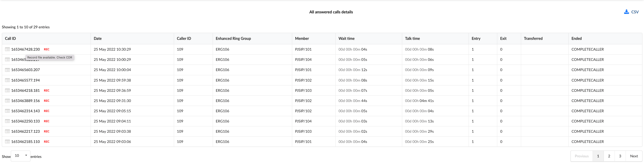Screen dimensions: 644x166
Task: Click 'All answered calls details' heading
Action: (331, 12)
